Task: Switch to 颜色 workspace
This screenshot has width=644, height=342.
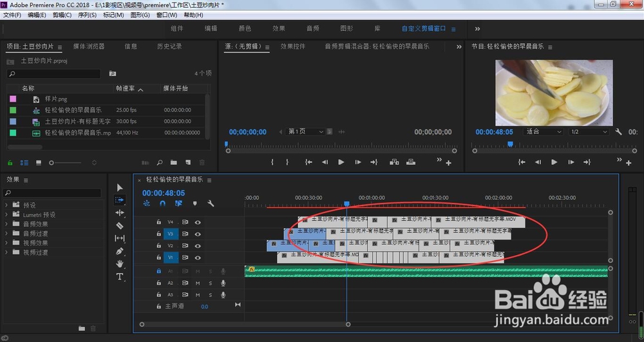Action: pos(245,28)
